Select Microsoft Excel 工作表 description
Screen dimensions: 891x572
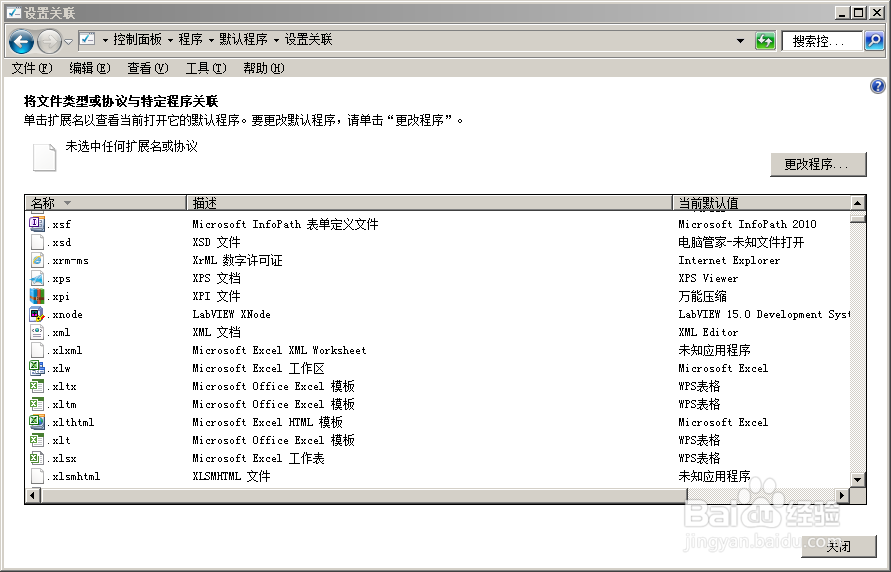(258, 458)
